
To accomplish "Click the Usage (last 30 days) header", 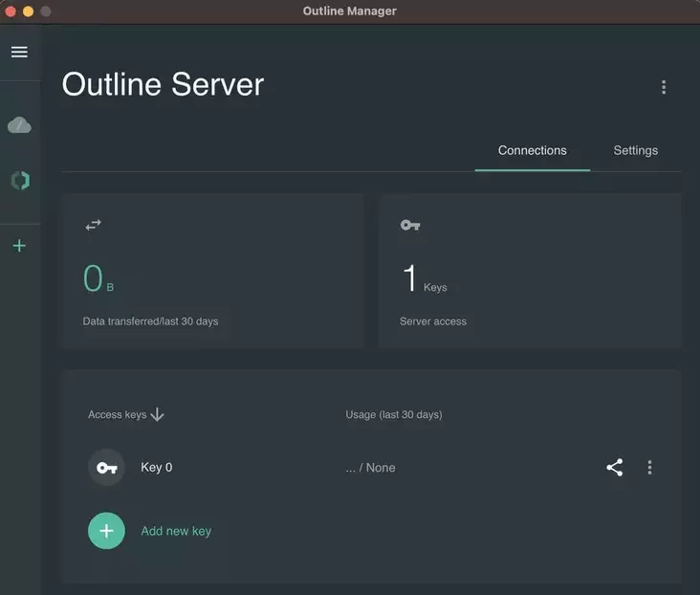I will tap(393, 415).
